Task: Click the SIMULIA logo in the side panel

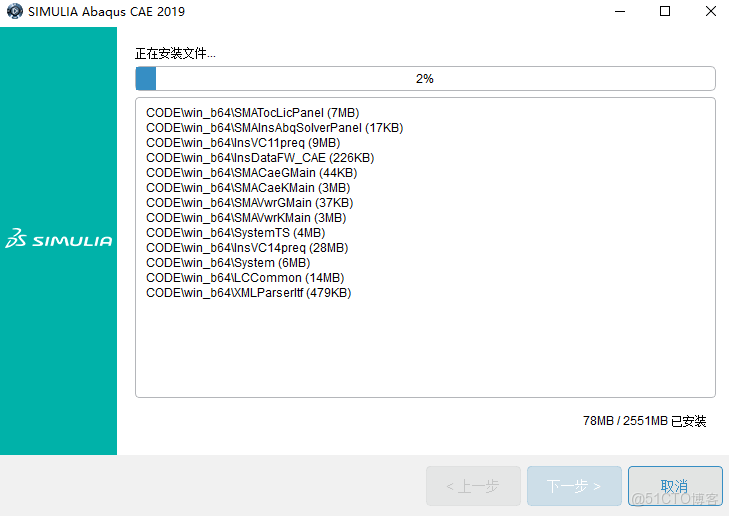Action: pos(59,238)
